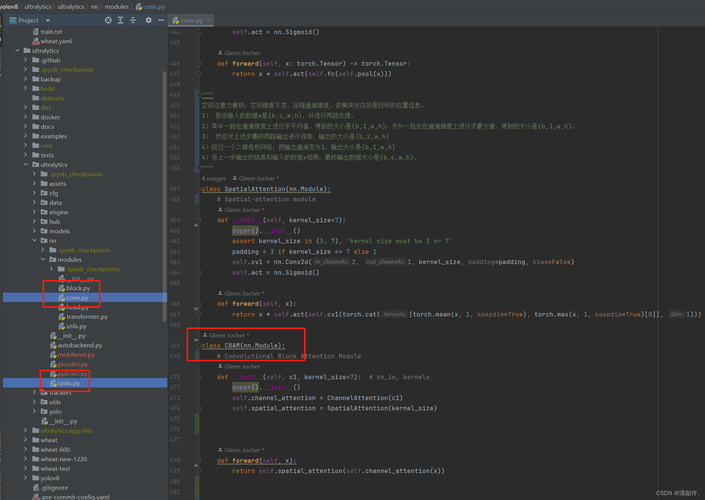Select the hub folder
This screenshot has width=705, height=500.
(54, 221)
